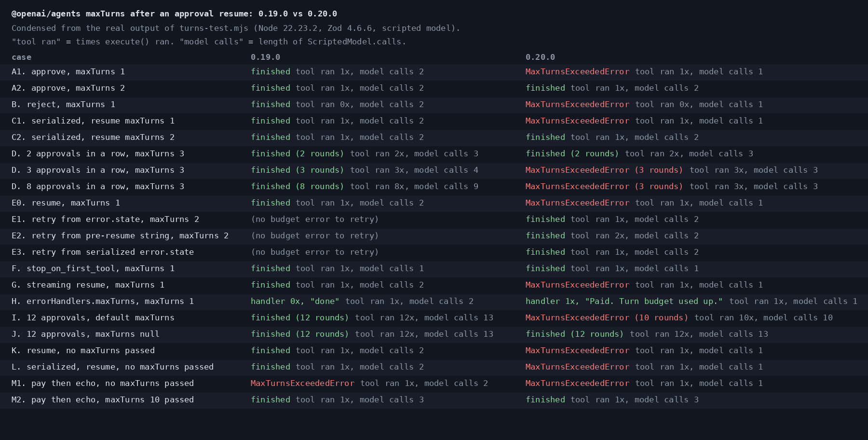Screen dimensions: 868x440
Task: Click 0.19.0 'finished (8 rounds)' result
Action: [298, 186]
